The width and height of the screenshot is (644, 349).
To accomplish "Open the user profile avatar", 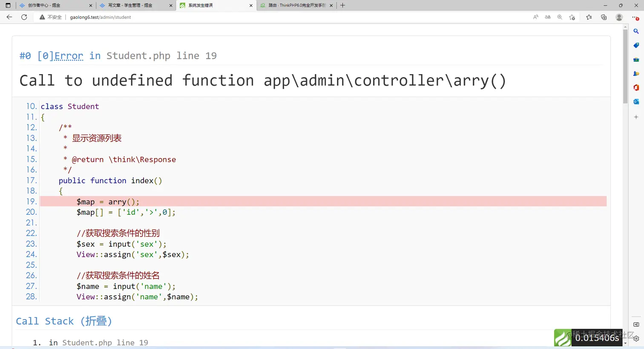I will coord(619,17).
